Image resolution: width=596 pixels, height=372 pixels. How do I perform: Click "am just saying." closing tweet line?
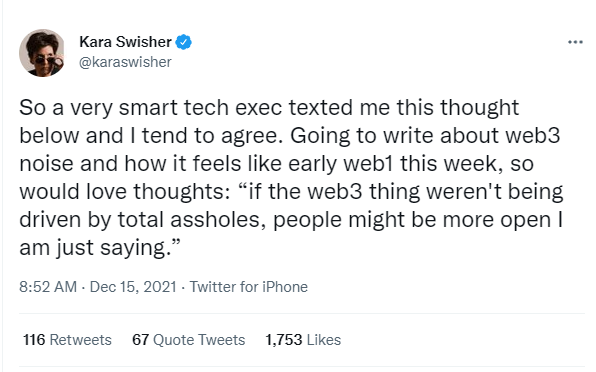tap(99, 248)
